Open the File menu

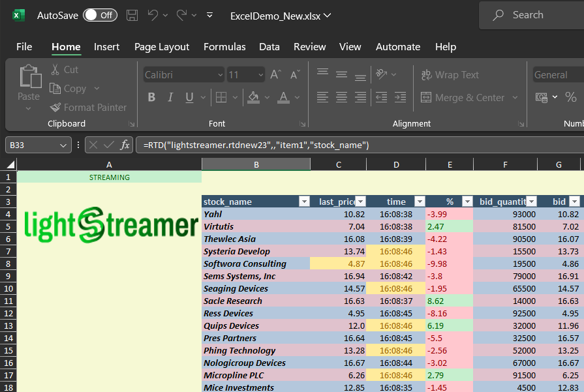24,47
